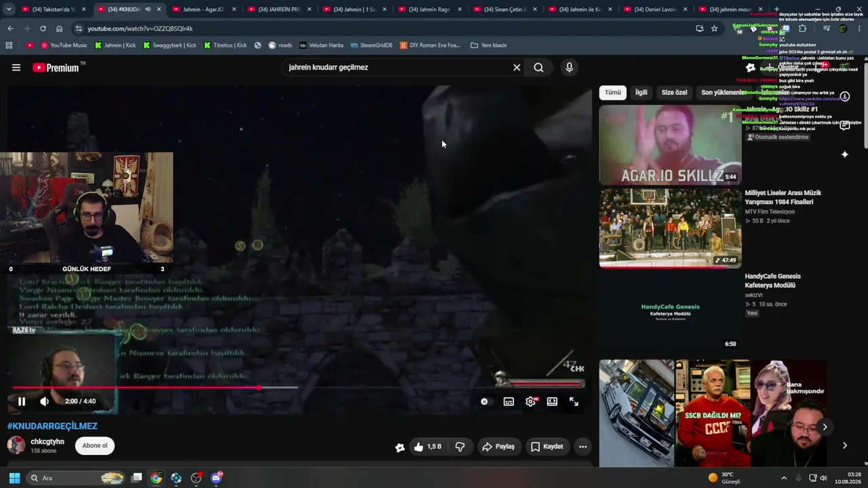Open Milliyet Liseler Arası Müzik thumbnail
The height and width of the screenshot is (488, 868).
670,228
